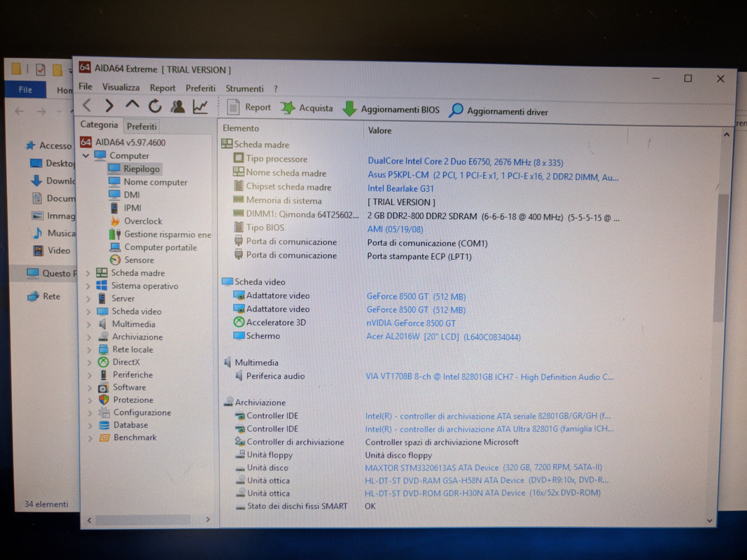Image resolution: width=747 pixels, height=560 pixels.
Task: Expand the Archiviazione tree node
Action: 89,337
